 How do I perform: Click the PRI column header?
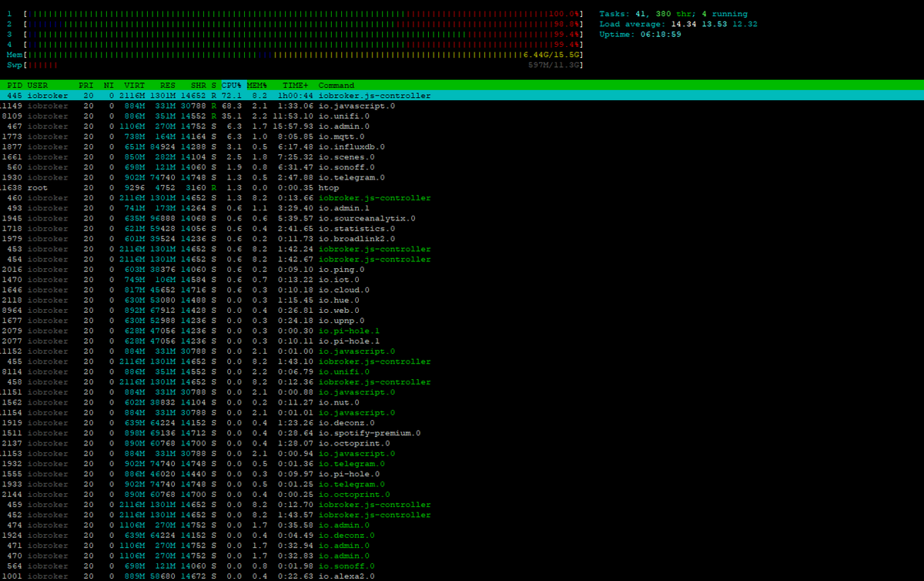[x=86, y=86]
